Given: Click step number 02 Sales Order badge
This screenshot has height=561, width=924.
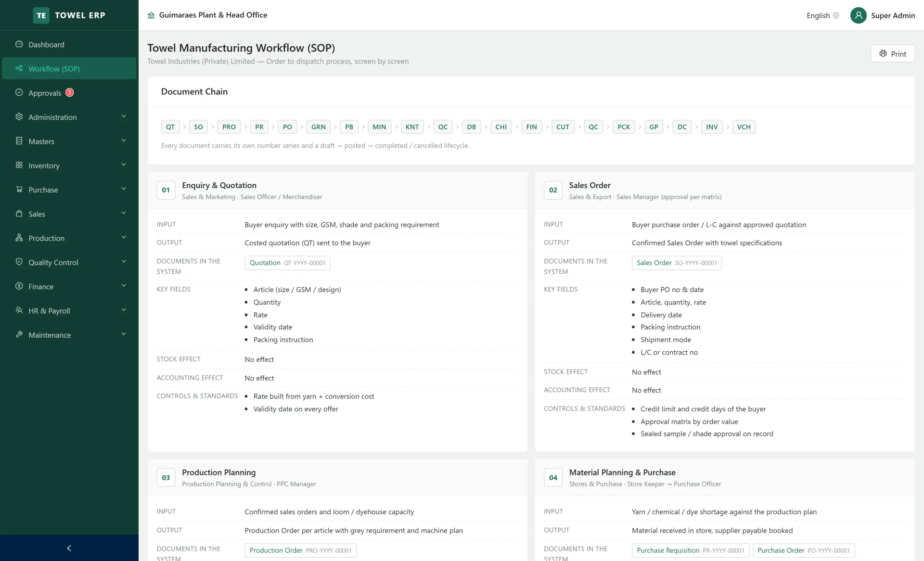Looking at the screenshot, I should (x=553, y=190).
